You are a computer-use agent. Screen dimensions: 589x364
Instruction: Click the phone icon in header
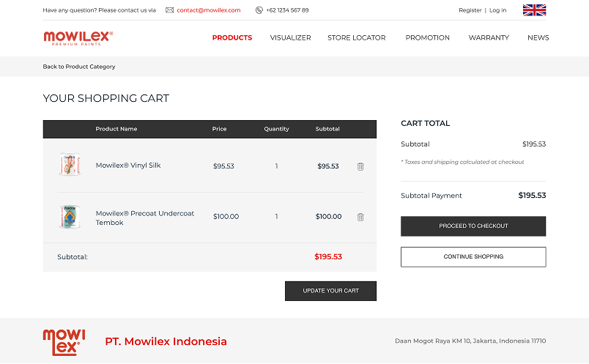[x=259, y=10]
